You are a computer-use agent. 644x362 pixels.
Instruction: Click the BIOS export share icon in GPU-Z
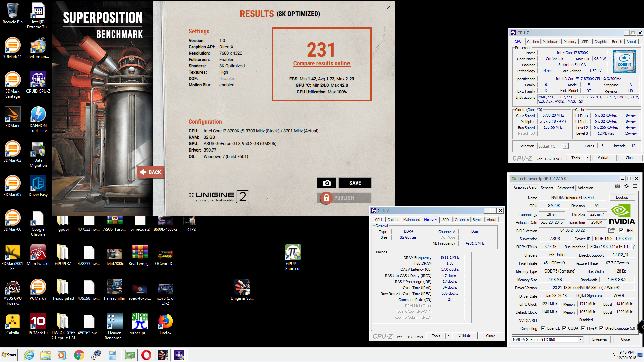[611, 230]
